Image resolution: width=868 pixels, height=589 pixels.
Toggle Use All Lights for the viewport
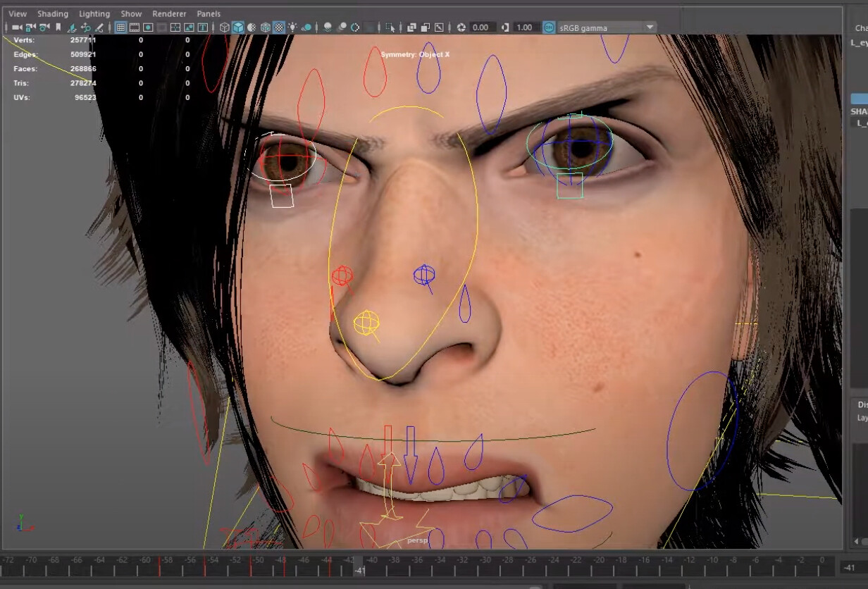(x=292, y=27)
